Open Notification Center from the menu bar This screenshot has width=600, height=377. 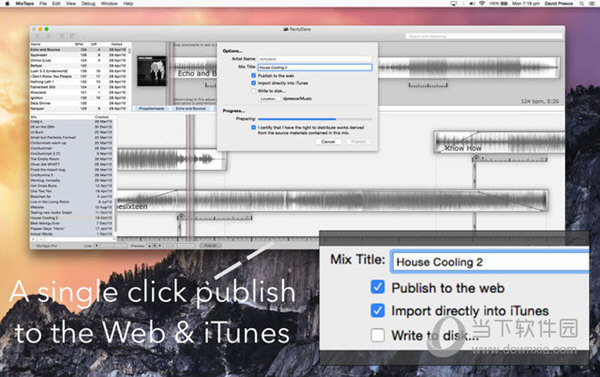pos(592,3)
